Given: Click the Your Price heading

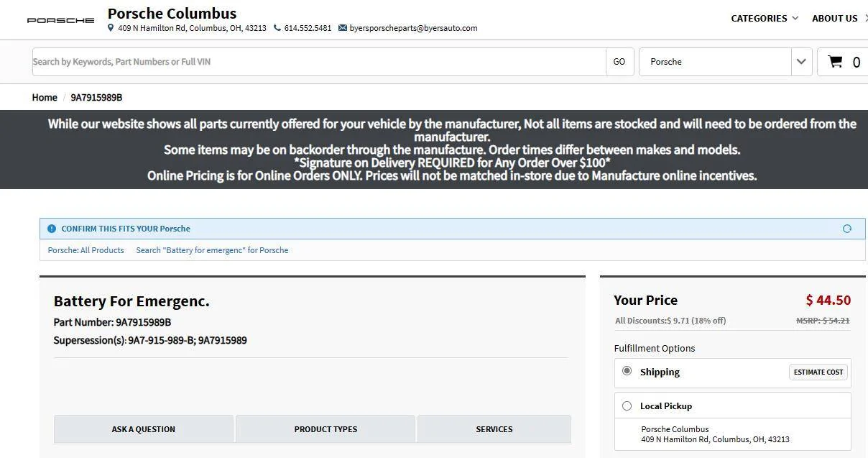Looking at the screenshot, I should (645, 301).
